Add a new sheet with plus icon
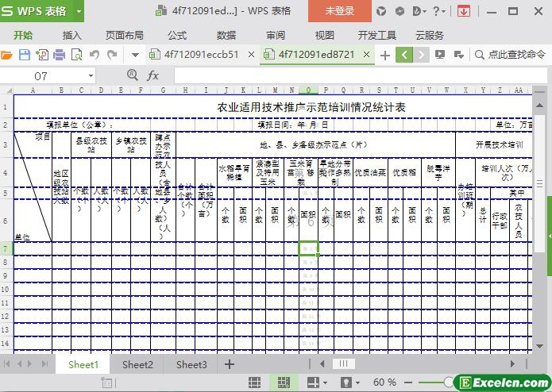 coord(230,364)
